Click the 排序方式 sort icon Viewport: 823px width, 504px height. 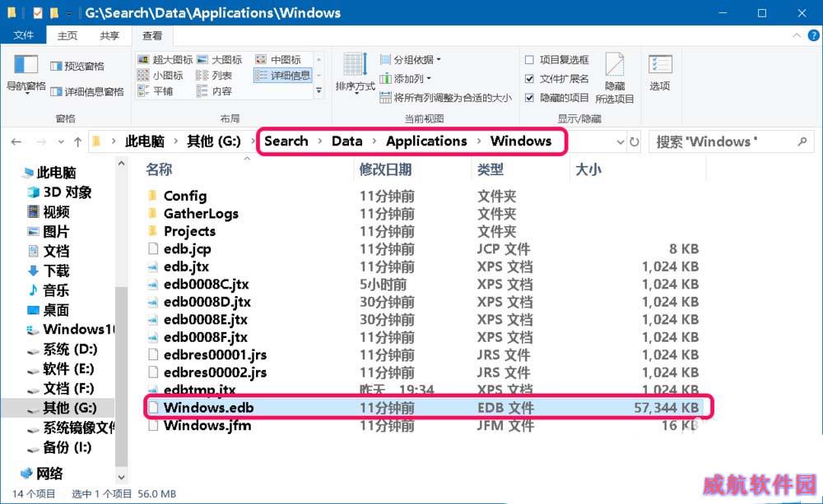pos(355,66)
